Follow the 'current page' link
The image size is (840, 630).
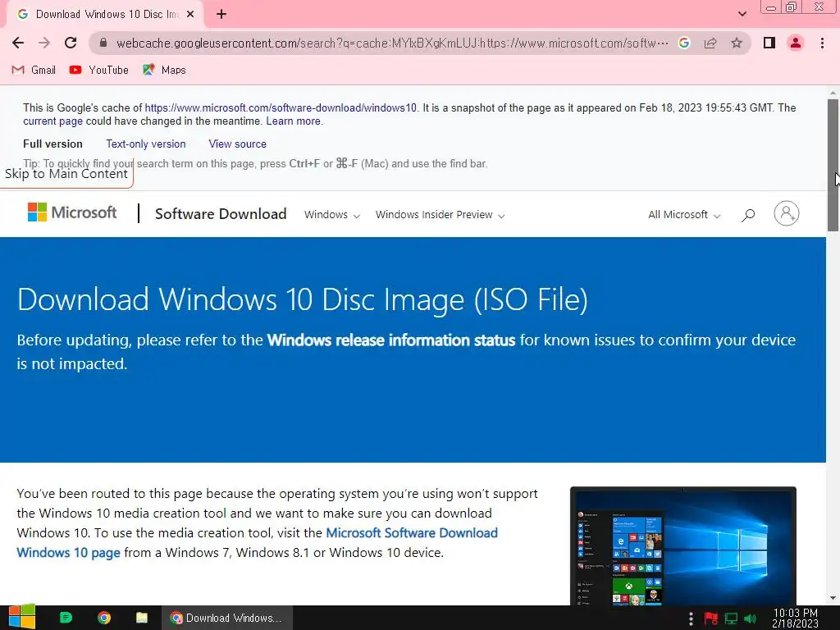click(52, 121)
